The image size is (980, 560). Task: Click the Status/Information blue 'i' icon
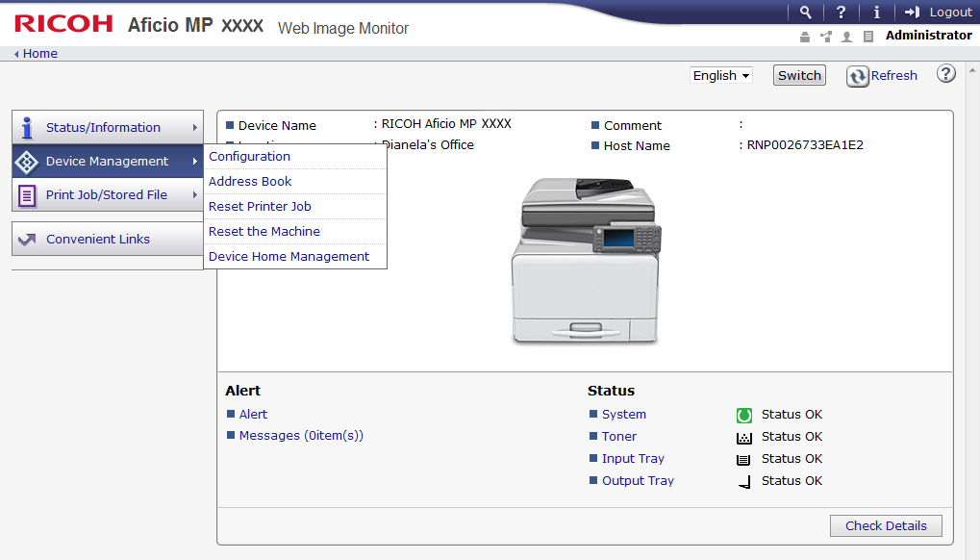pyautogui.click(x=27, y=127)
